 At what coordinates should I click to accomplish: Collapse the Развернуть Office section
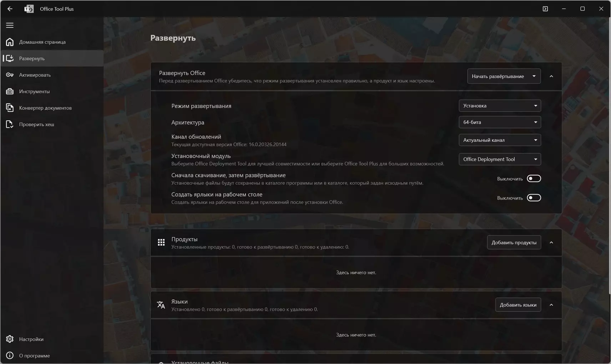(551, 76)
